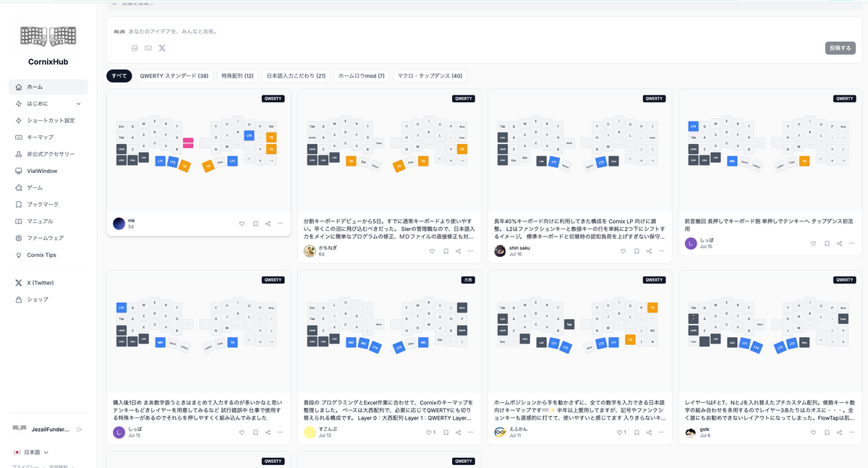Share えふかん's post
This screenshot has height=468, width=868.
[x=650, y=432]
